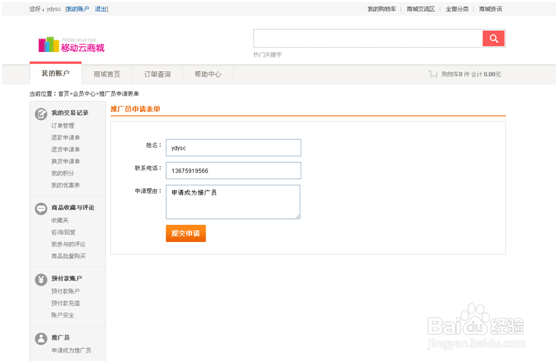Click inside the 申请理由 text area
558x363 pixels.
pyautogui.click(x=233, y=202)
